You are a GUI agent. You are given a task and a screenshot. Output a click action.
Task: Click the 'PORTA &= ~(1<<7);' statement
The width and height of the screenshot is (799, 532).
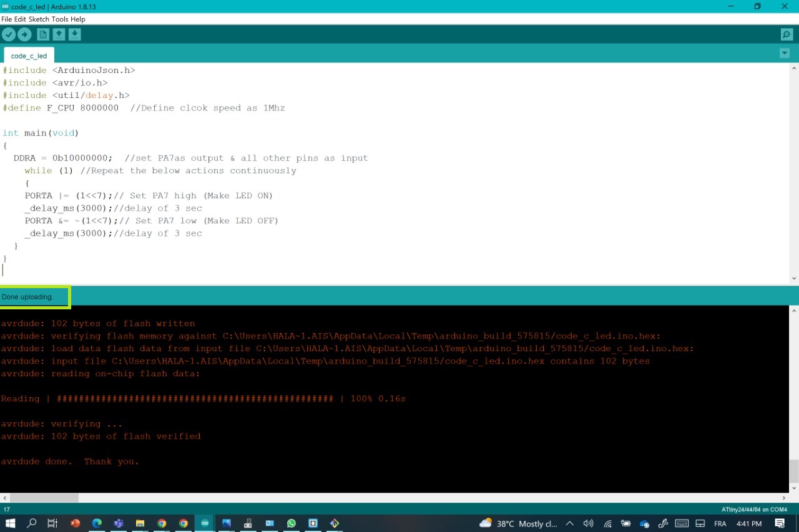click(71, 221)
